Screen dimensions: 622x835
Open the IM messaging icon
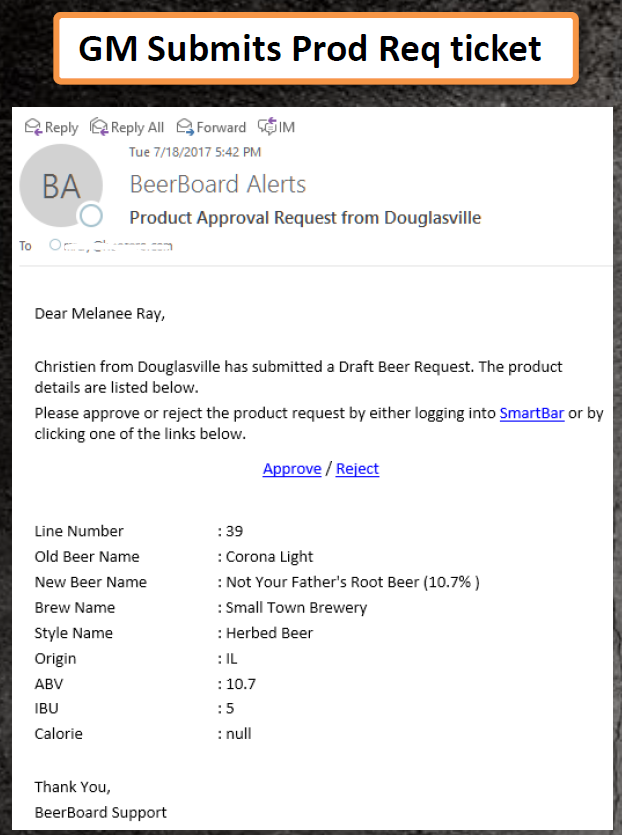tap(268, 126)
